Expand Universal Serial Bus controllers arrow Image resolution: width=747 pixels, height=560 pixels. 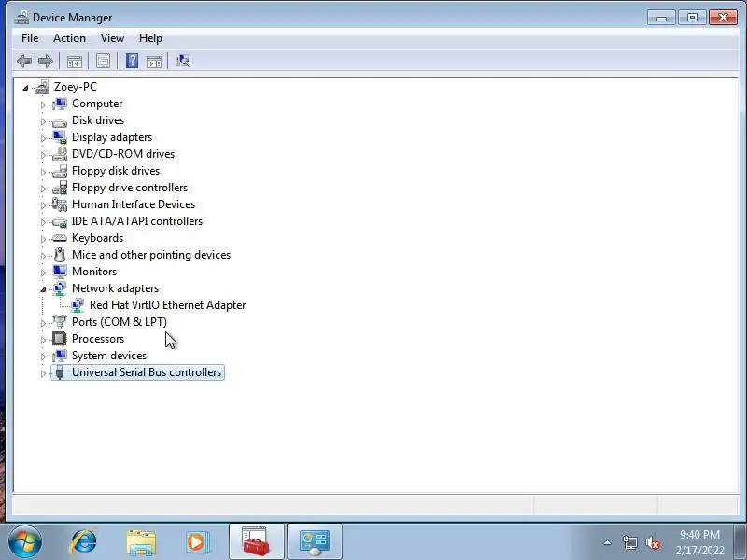point(43,373)
